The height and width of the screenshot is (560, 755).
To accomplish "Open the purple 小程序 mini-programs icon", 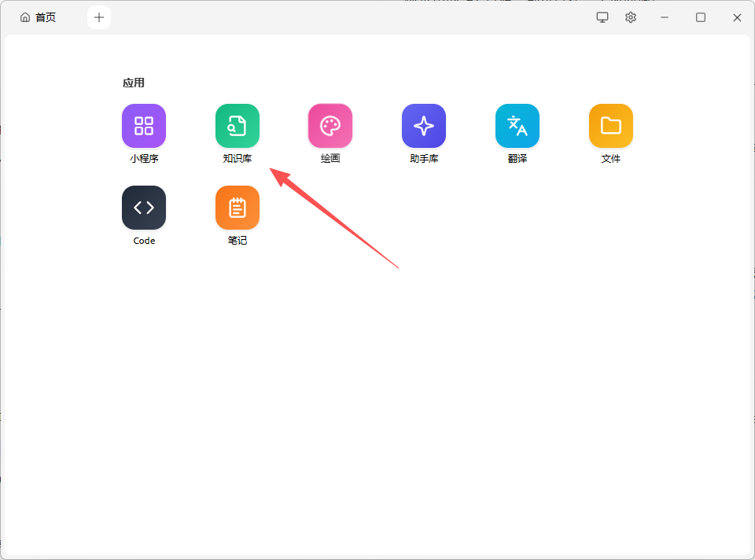I will click(144, 126).
